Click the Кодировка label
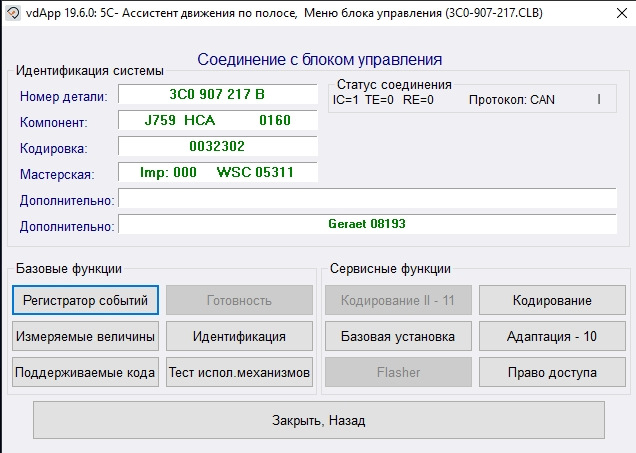The height and width of the screenshot is (453, 636). click(x=54, y=148)
